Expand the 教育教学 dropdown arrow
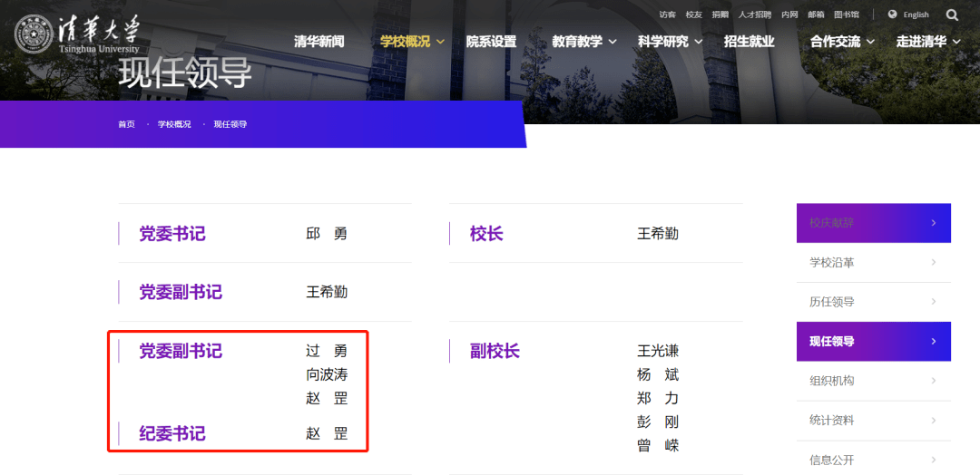The height and width of the screenshot is (475, 980). click(612, 43)
